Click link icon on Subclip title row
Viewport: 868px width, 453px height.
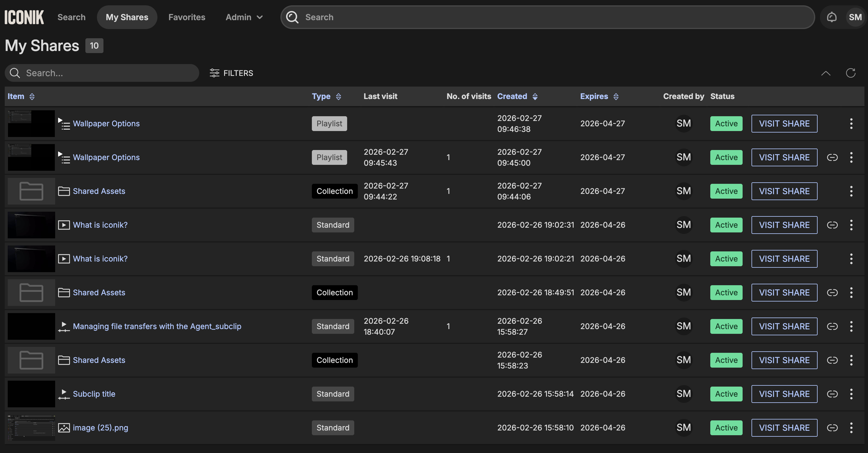[832, 394]
